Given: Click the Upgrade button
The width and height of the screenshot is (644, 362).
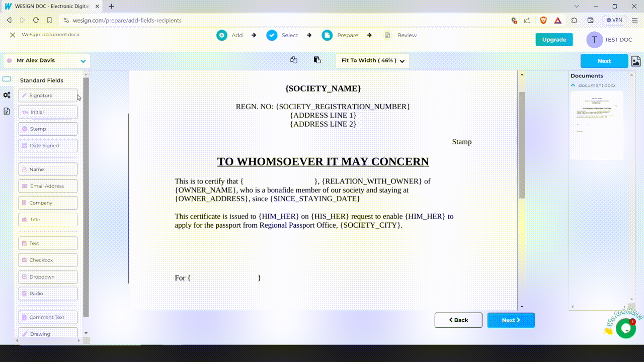Looking at the screenshot, I should pos(554,40).
